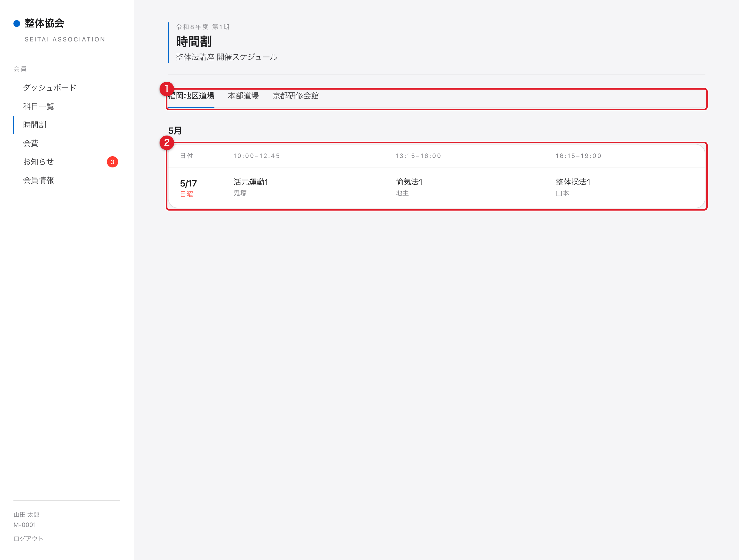This screenshot has width=739, height=560.
Task: Click the 5月 month heading
Action: click(x=175, y=131)
